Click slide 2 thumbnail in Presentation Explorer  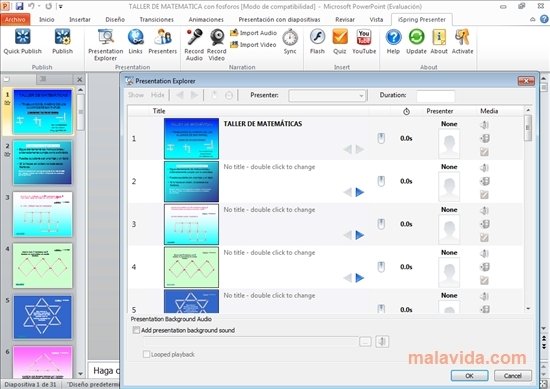point(191,181)
